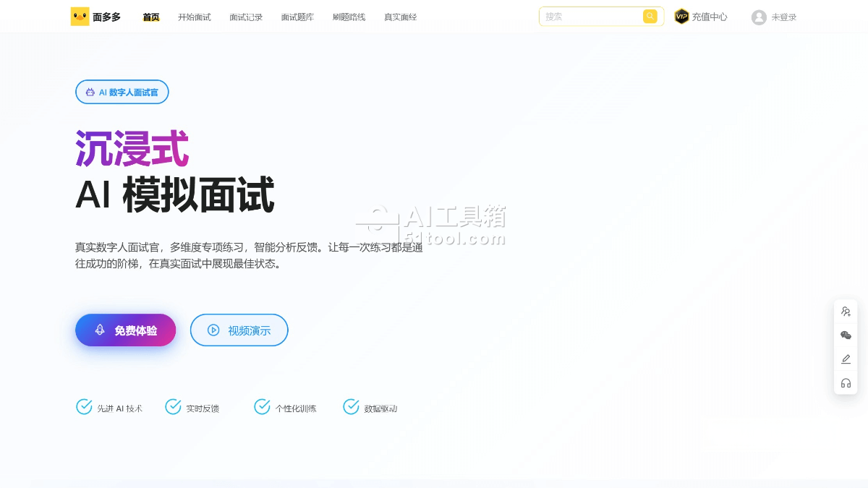Click the 面多多 yellow duck logo

coord(80,17)
